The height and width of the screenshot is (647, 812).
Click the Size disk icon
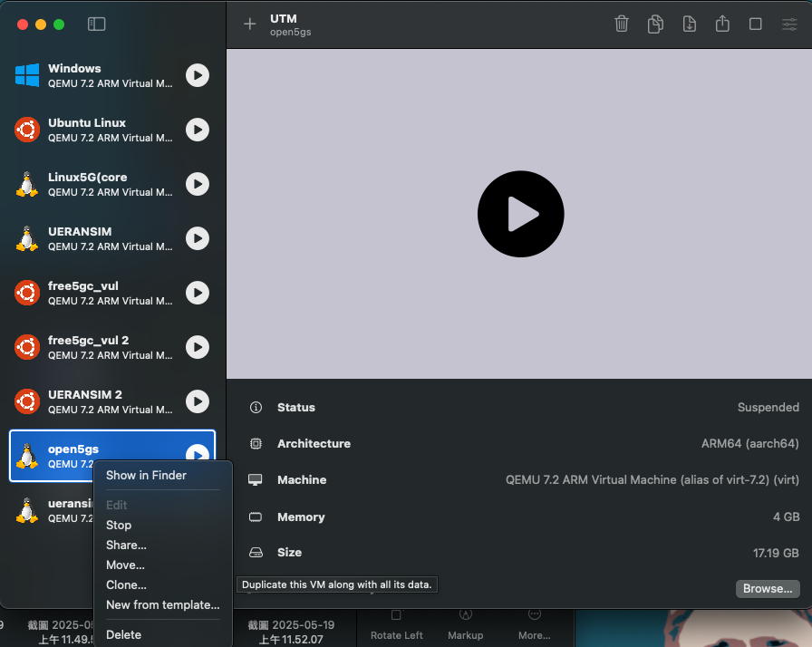point(256,553)
